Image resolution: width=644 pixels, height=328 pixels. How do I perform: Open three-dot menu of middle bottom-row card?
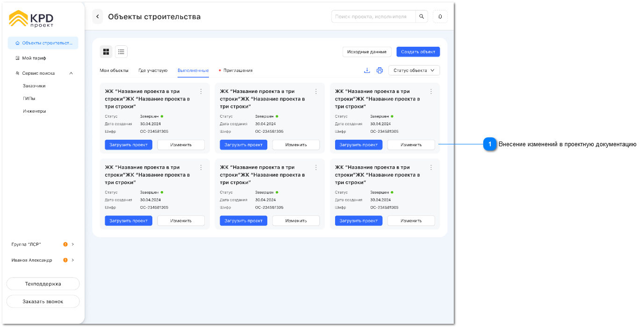click(316, 167)
